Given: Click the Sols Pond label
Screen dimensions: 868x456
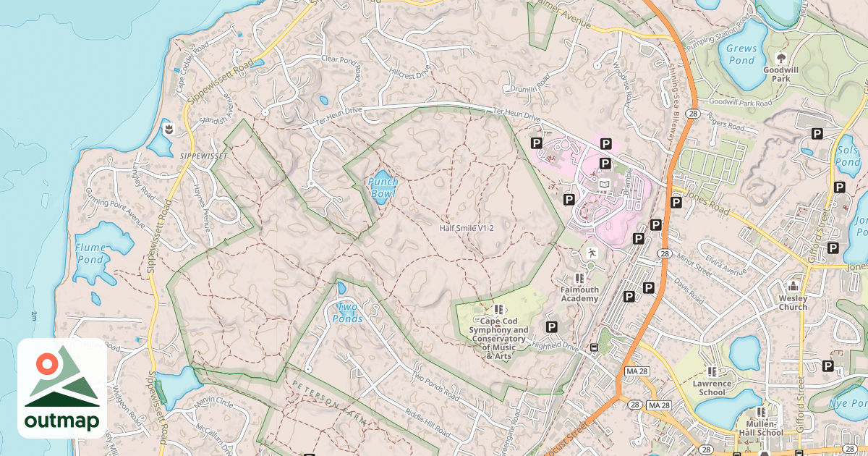Looking at the screenshot, I should [847, 156].
